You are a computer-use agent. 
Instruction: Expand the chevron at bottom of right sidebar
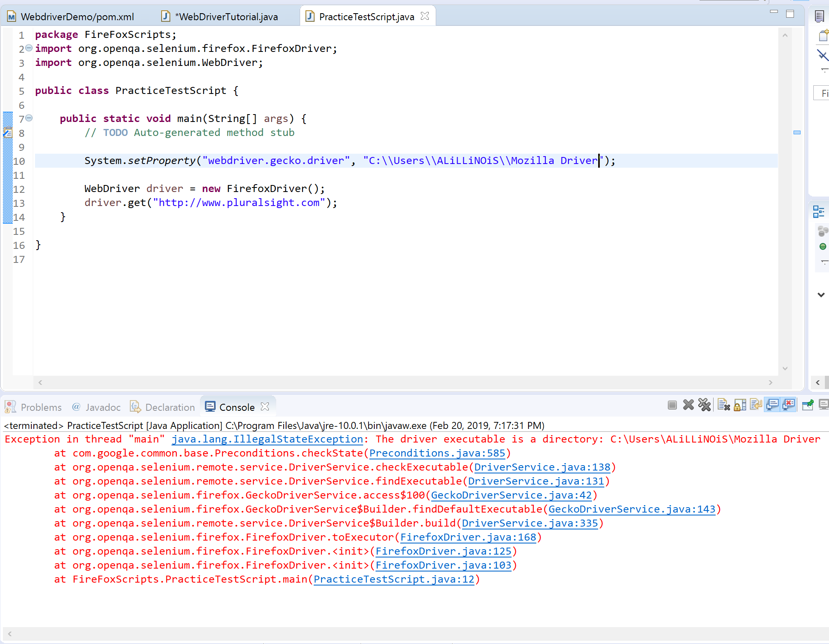point(821,295)
